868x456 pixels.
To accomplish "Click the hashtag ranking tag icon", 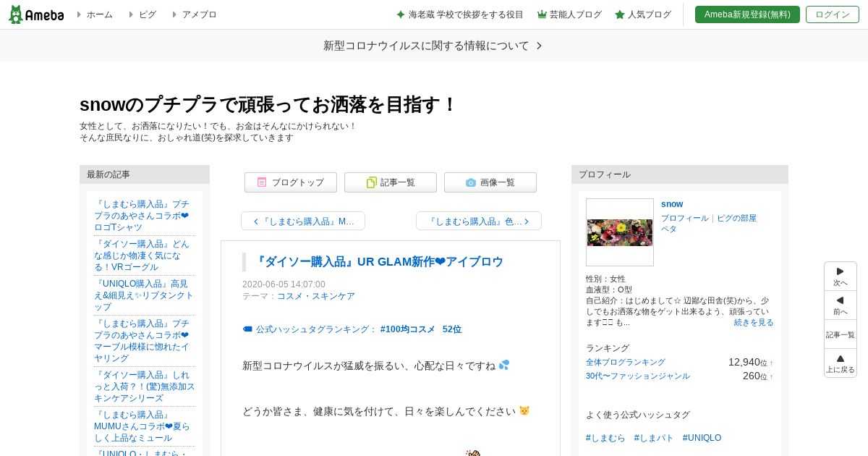I will coord(247,329).
